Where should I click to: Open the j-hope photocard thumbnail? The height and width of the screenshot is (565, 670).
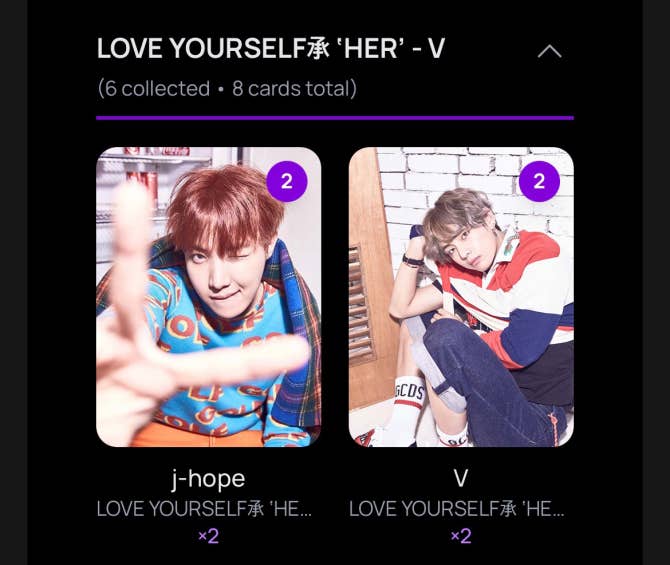click(x=209, y=297)
